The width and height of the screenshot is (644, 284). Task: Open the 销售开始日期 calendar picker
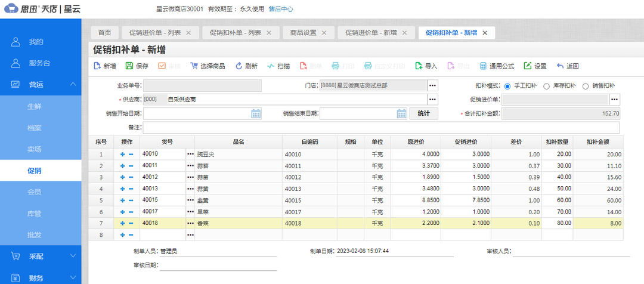click(x=256, y=113)
